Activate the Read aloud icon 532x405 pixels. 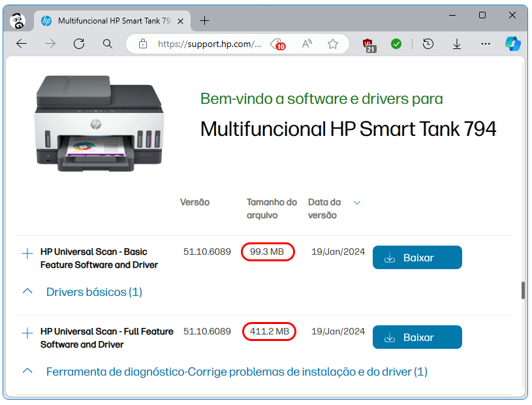coord(307,44)
